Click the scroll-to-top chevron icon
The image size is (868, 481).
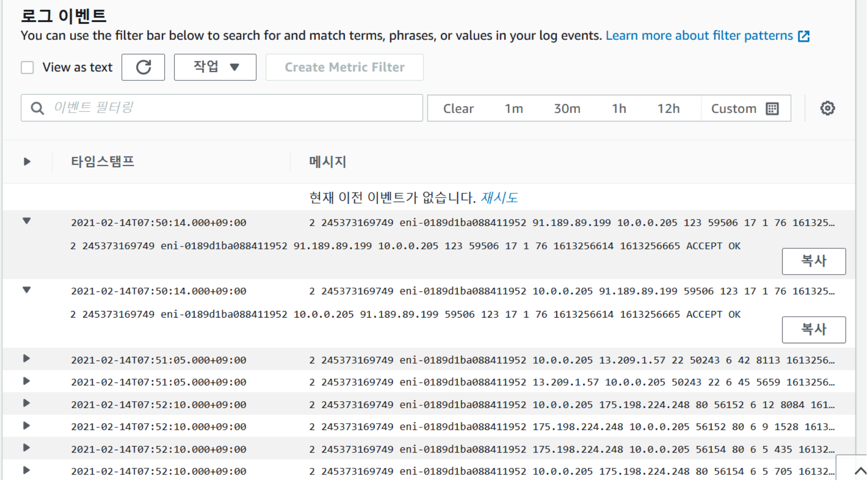point(860,471)
